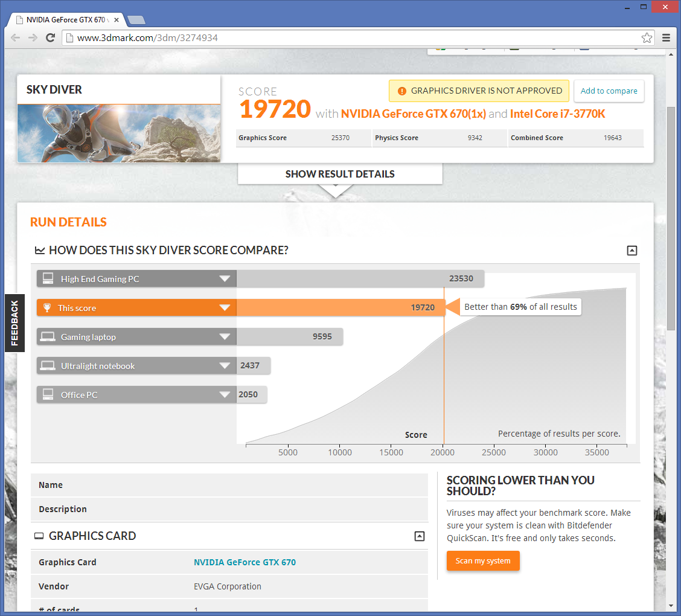Click the desktop icon for Office PC
This screenshot has height=616, width=681.
[x=48, y=394]
